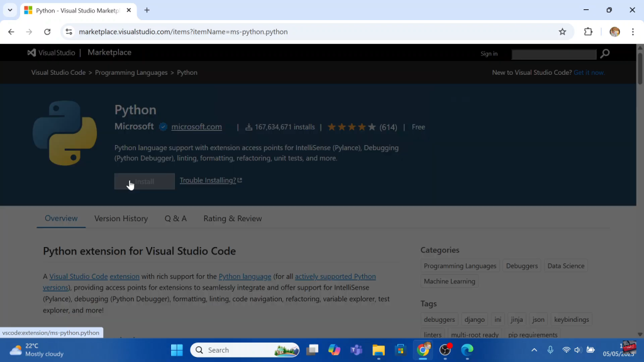Switch to Q & A tab
This screenshot has width=644, height=362.
click(x=175, y=218)
